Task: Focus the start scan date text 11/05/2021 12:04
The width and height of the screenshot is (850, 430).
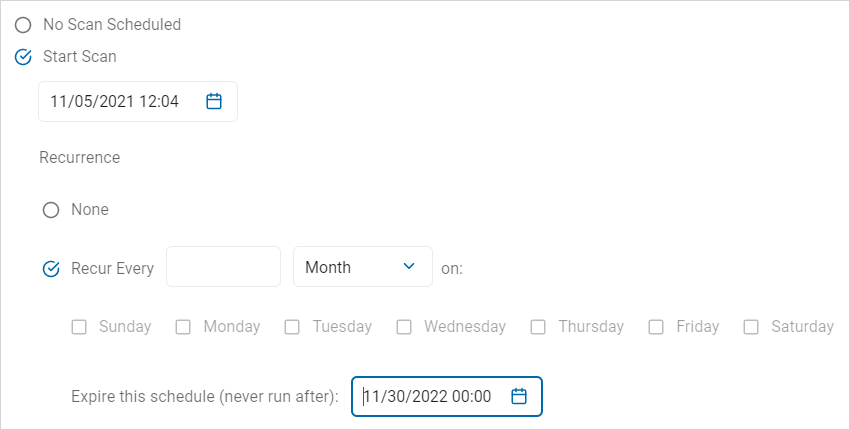Action: [115, 101]
